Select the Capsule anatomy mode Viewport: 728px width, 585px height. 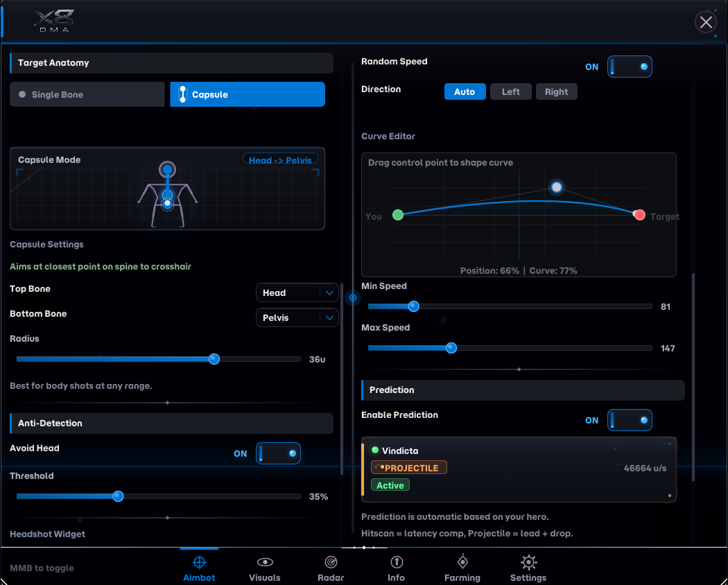(248, 94)
